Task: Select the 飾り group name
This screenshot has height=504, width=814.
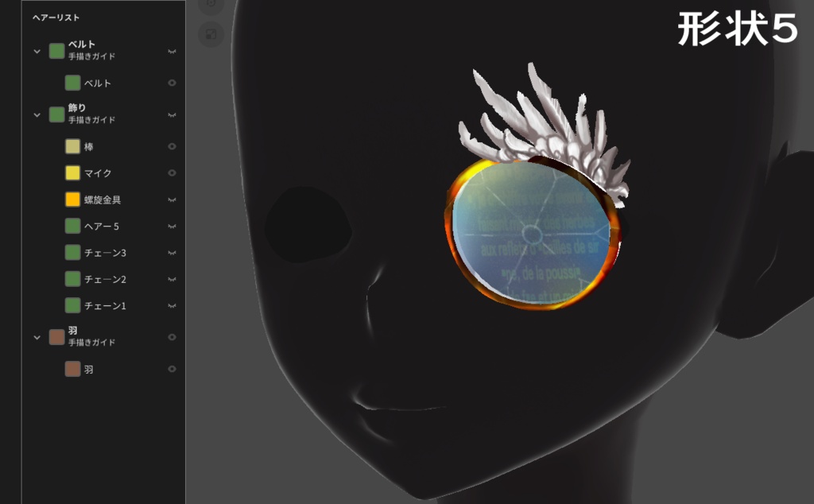Action: coord(77,107)
